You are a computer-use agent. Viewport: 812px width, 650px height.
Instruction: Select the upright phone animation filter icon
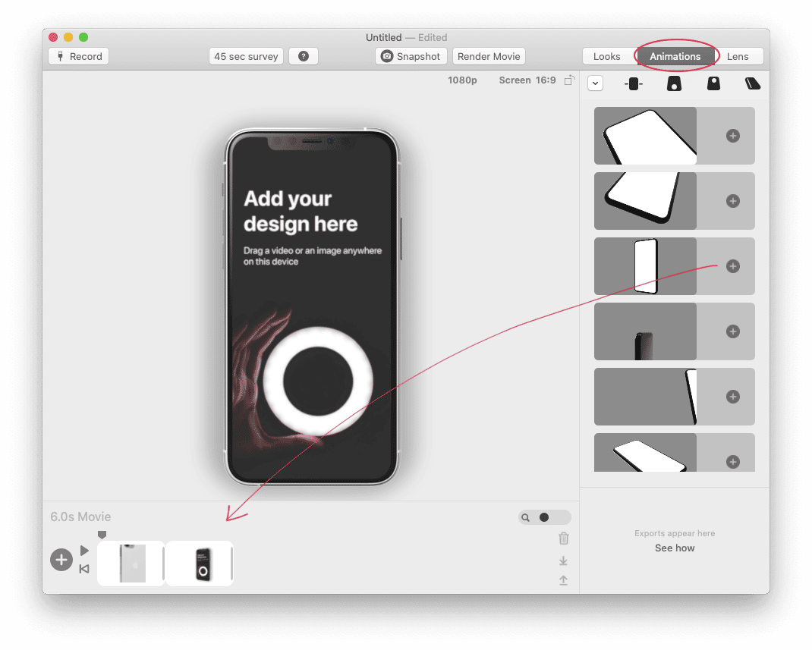click(x=713, y=83)
